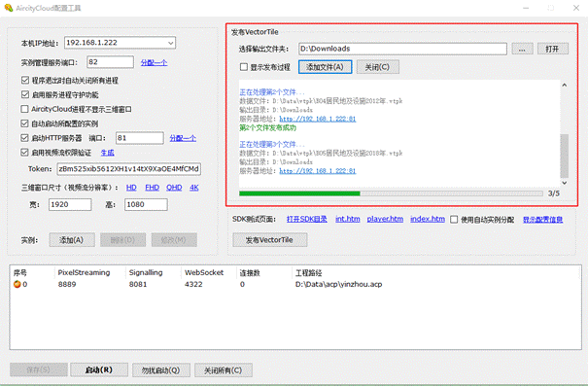Toggle the 显示发布过程 checkbox

[x=244, y=67]
